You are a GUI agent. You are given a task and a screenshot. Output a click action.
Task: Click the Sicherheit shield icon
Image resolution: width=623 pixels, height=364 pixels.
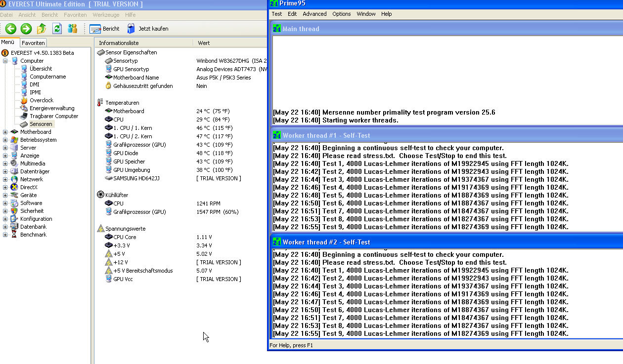click(x=14, y=211)
